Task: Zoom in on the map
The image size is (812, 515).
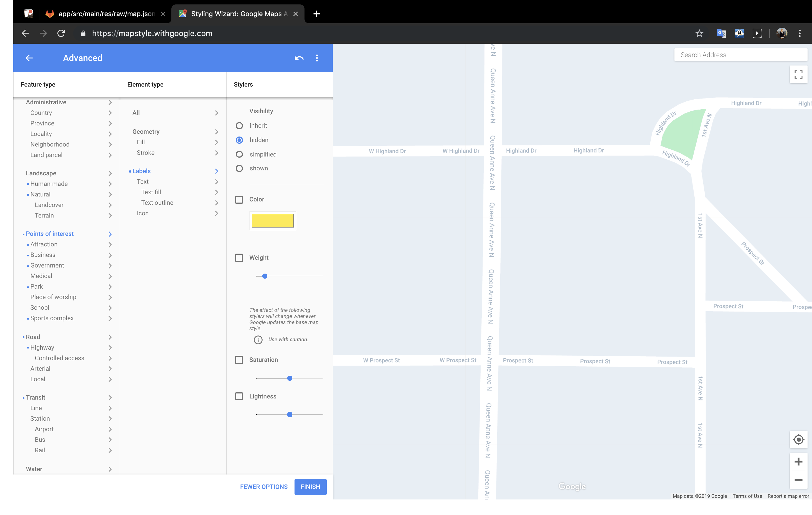Action: click(798, 461)
